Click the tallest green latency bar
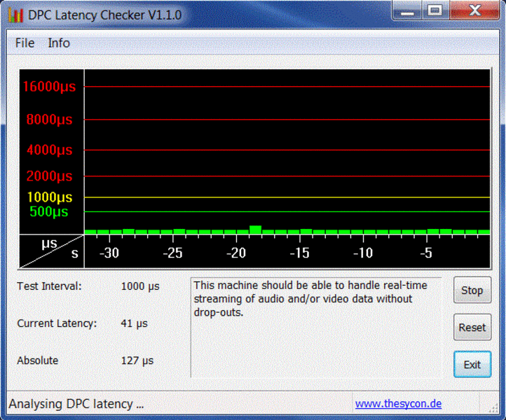This screenshot has height=420, width=506. 256,230
